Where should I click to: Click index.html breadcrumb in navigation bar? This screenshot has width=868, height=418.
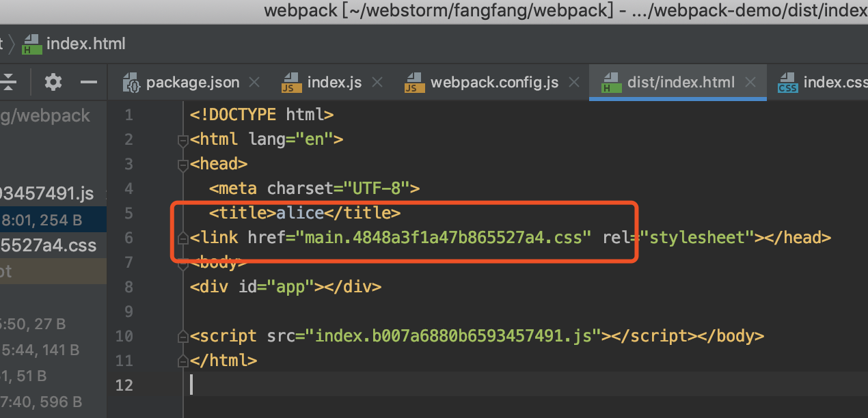coord(85,44)
